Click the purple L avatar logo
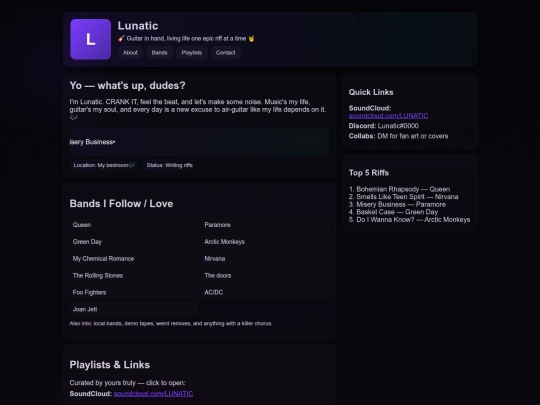The height and width of the screenshot is (405, 540). 91,39
